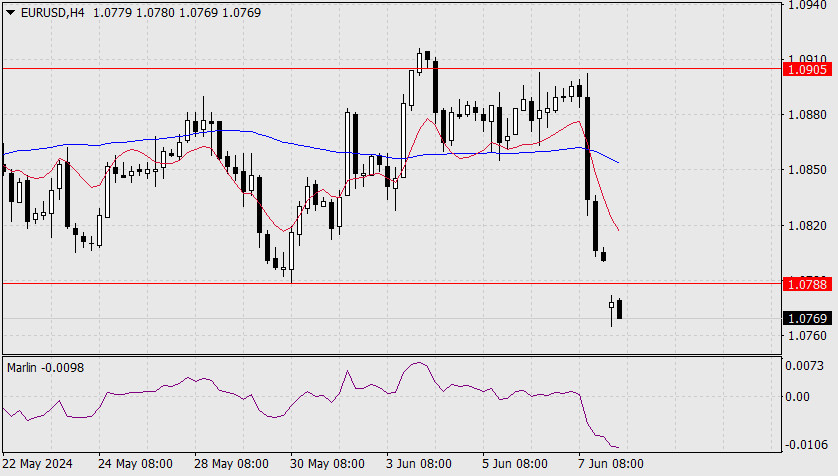Image resolution: width=838 pixels, height=476 pixels.
Task: Click the 1.0760 price scale value
Action: pyautogui.click(x=807, y=335)
